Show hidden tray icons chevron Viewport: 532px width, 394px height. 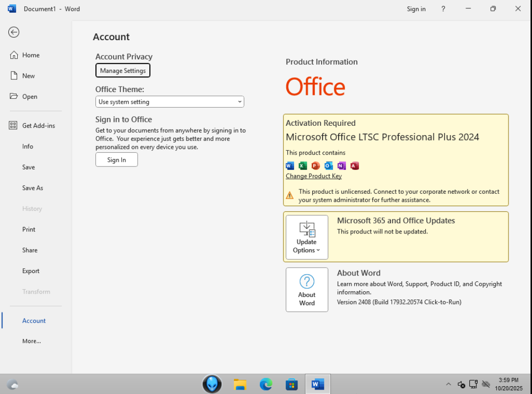pyautogui.click(x=448, y=384)
